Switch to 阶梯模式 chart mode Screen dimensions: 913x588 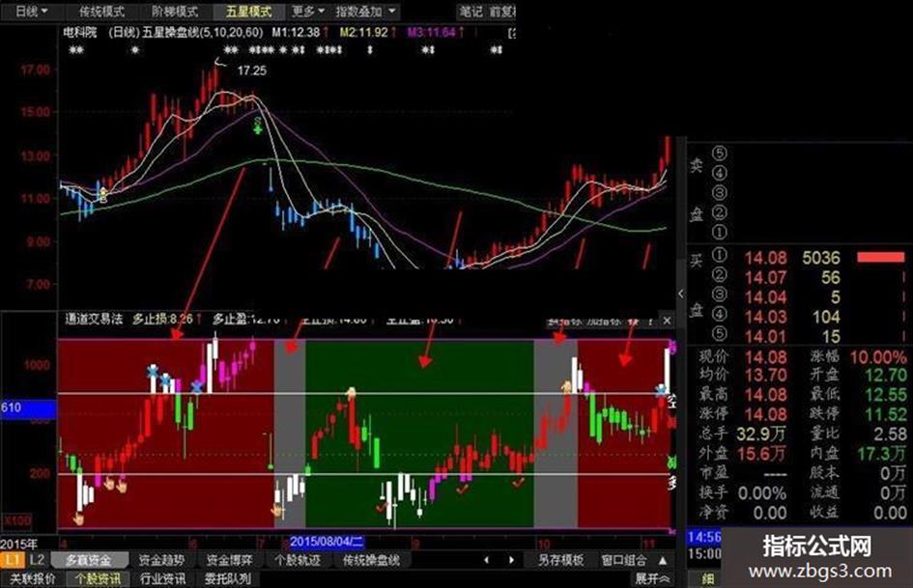point(175,11)
